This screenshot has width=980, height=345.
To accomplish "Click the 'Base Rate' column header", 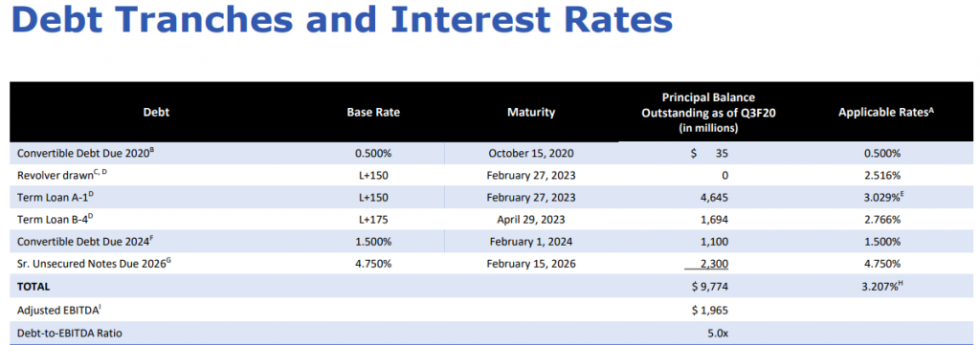I will pyautogui.click(x=373, y=113).
